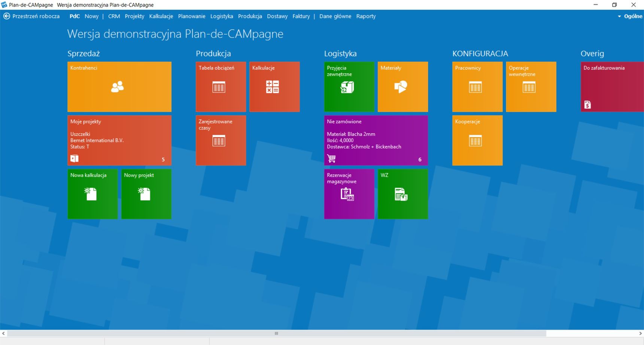Screen dimensions: 644x345
Task: Open Zarejestrowane czasy table icon
Action: point(219,141)
